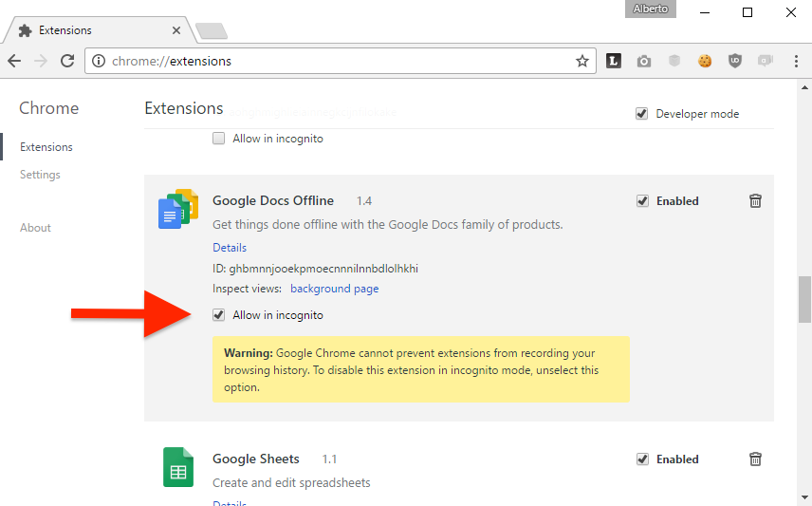Click the background page inspect link
This screenshot has height=506, width=812.
coord(334,289)
